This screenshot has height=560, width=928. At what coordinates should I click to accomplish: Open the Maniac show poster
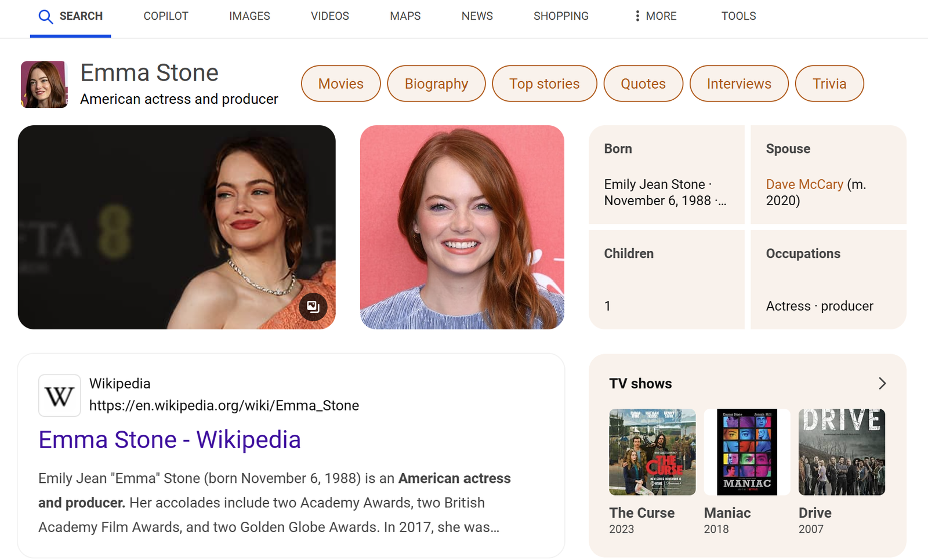[746, 452]
